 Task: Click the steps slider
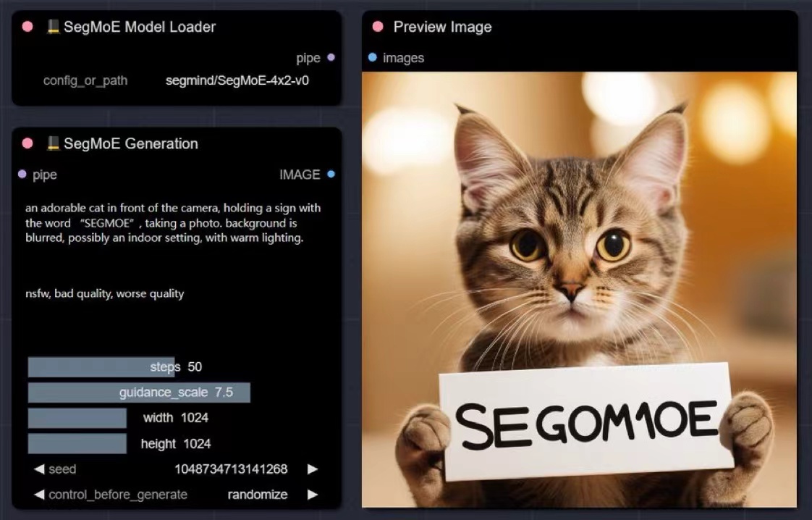(x=177, y=366)
